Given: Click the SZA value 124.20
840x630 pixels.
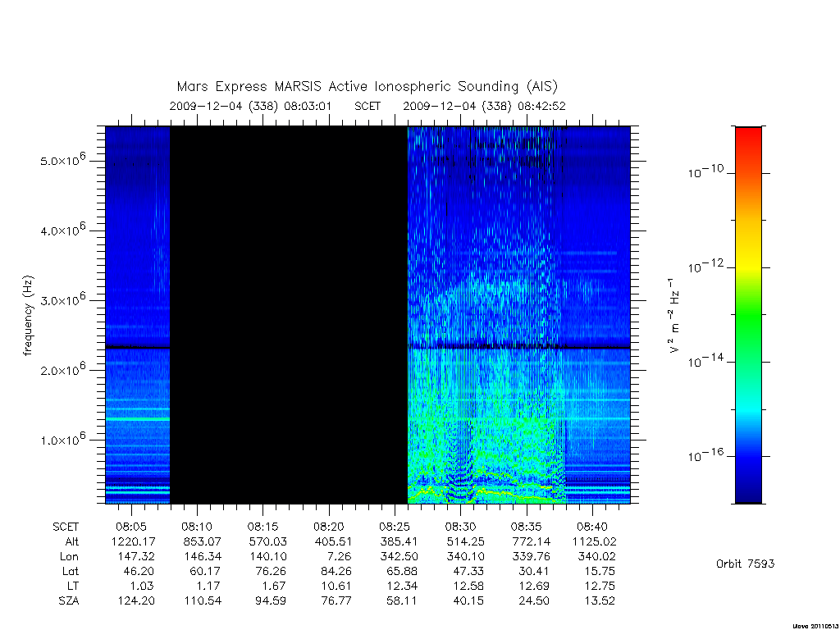Looking at the screenshot, I should click(136, 600).
